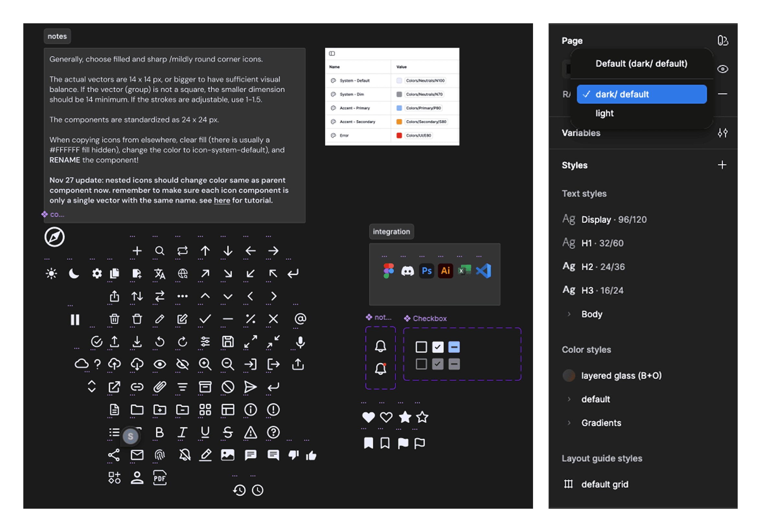Select the Figma logo integration icon
This screenshot has height=532, width=761.
coord(389,271)
